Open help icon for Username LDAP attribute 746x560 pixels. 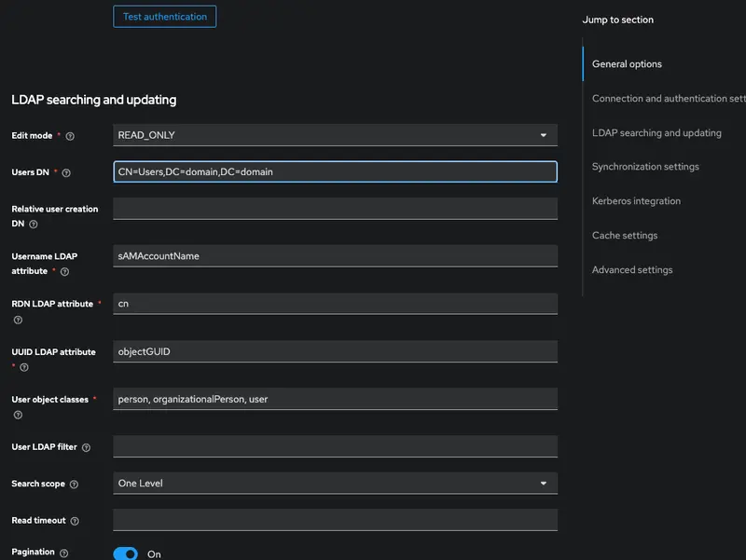pyautogui.click(x=64, y=271)
